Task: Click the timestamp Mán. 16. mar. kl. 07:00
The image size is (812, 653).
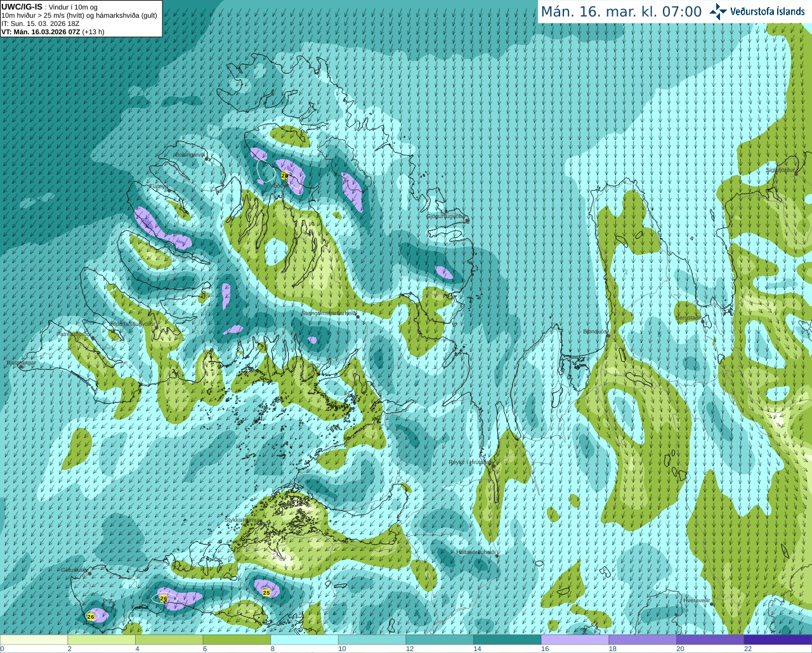Action: [621, 12]
